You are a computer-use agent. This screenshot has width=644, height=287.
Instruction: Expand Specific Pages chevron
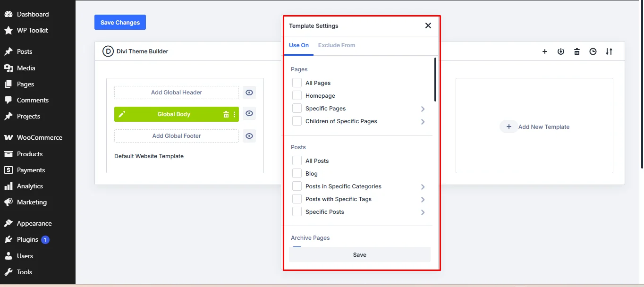tap(423, 109)
